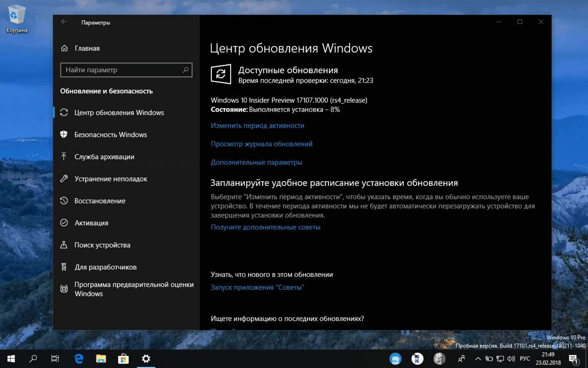Open Task View on the taskbar
The image size is (588, 368).
(55, 359)
